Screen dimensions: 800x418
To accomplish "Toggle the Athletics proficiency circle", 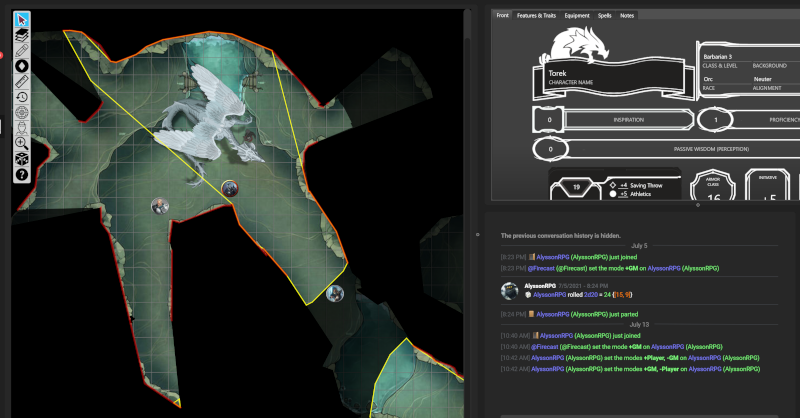I will (x=613, y=194).
